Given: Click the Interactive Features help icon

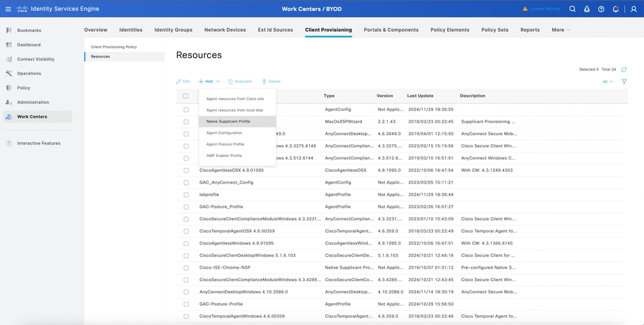Looking at the screenshot, I should click(8, 143).
